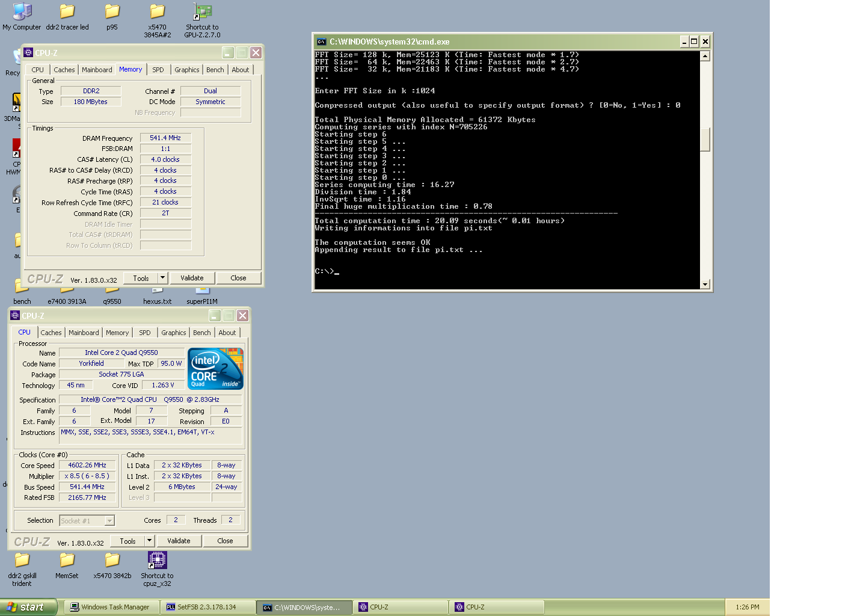866x616 pixels.
Task: Switch to CPU tab in Memory window
Action: pyautogui.click(x=38, y=70)
